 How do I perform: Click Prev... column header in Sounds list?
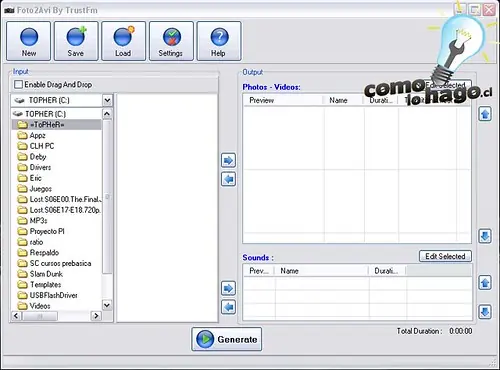tap(259, 271)
